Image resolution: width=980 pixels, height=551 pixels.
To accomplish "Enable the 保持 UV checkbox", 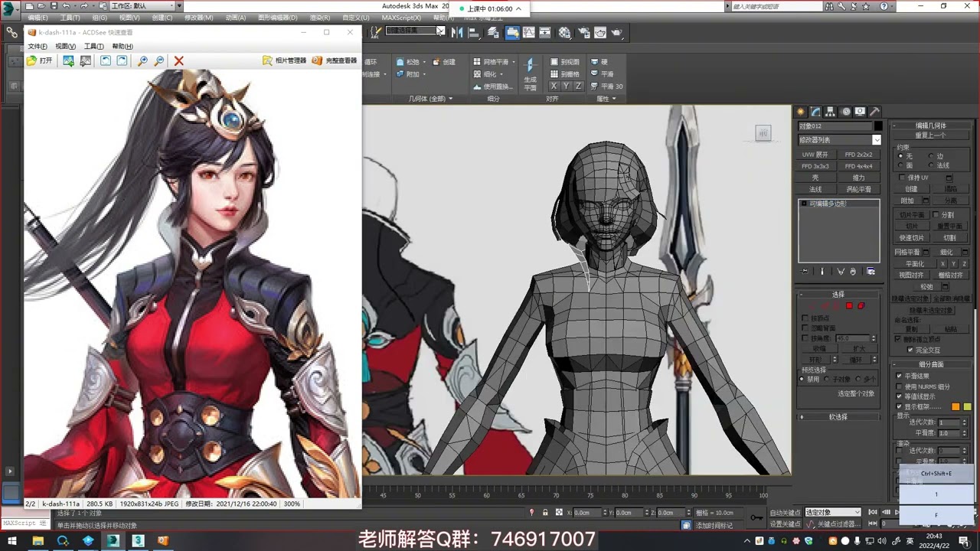I will click(x=903, y=178).
